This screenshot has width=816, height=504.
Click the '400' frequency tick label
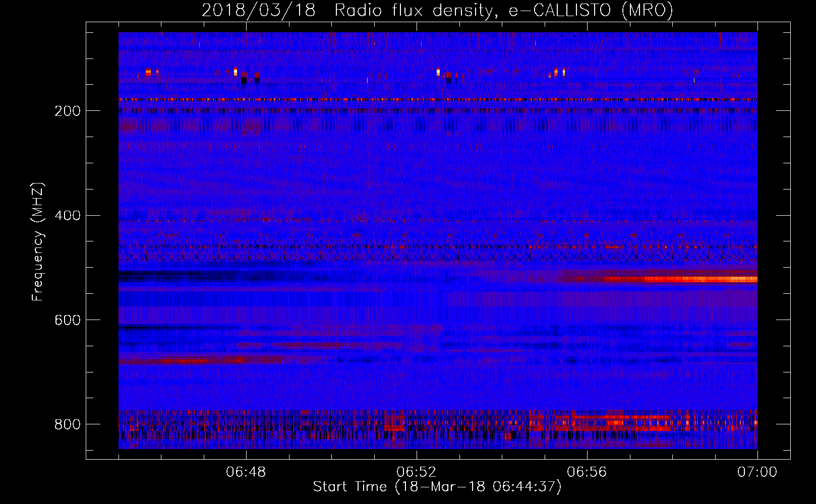click(x=67, y=216)
